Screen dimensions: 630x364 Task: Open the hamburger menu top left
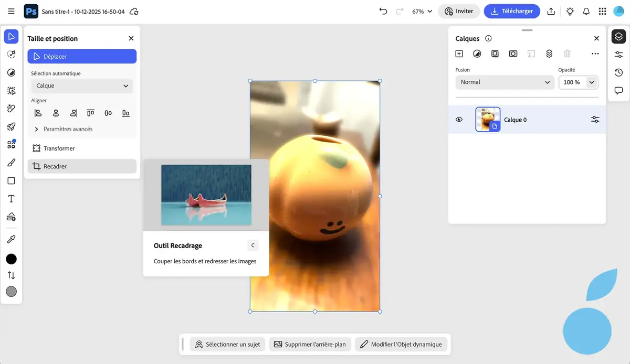(11, 10)
